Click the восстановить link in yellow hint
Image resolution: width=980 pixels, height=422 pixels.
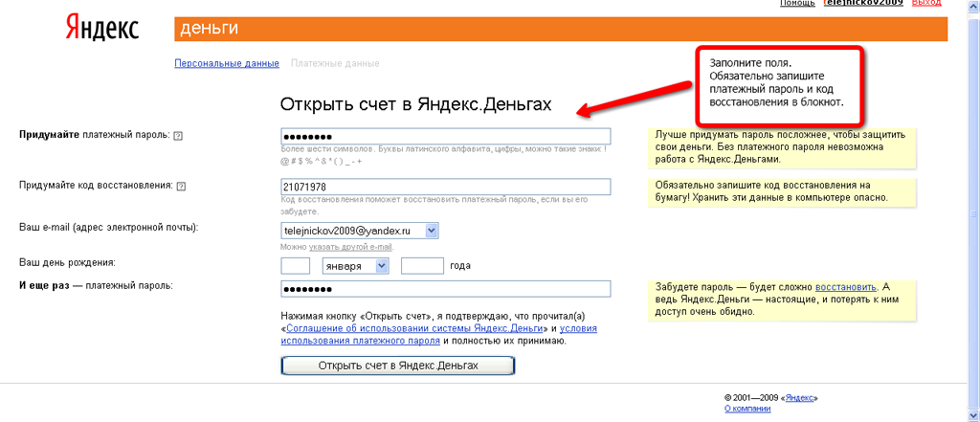846,287
